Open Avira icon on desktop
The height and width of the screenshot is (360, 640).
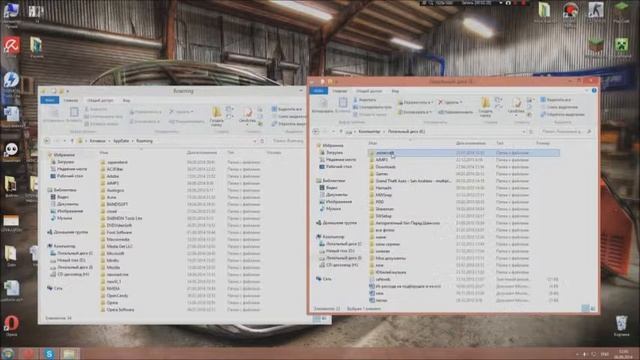(11, 45)
